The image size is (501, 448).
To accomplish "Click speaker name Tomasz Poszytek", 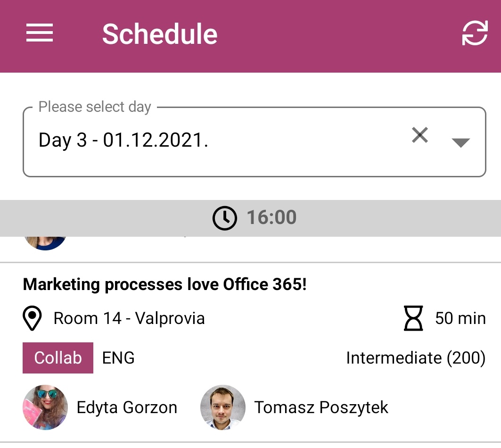I will tap(321, 407).
